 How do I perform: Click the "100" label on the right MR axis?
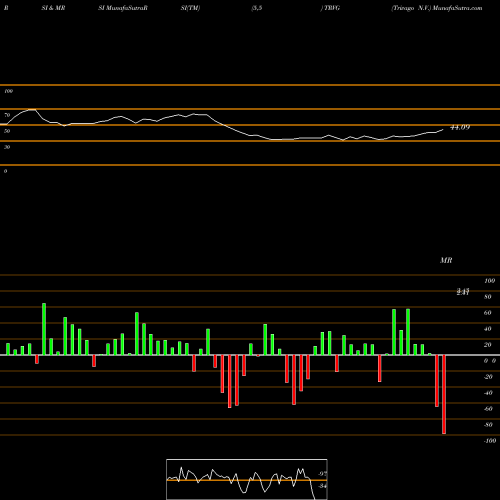click(x=489, y=281)
